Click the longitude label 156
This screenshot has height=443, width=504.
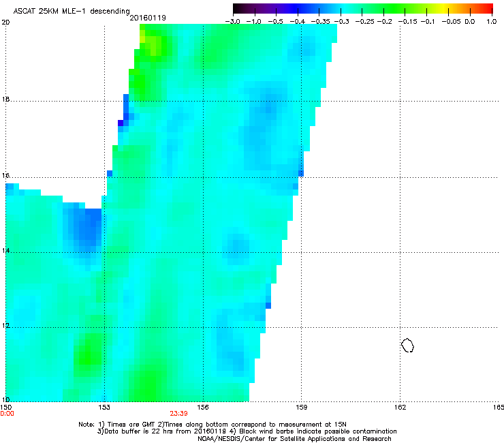[203, 408]
